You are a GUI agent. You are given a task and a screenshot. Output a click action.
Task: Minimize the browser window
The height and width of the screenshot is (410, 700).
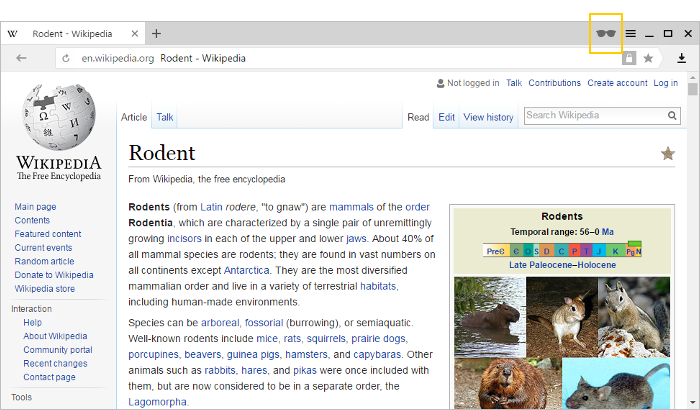(x=649, y=36)
